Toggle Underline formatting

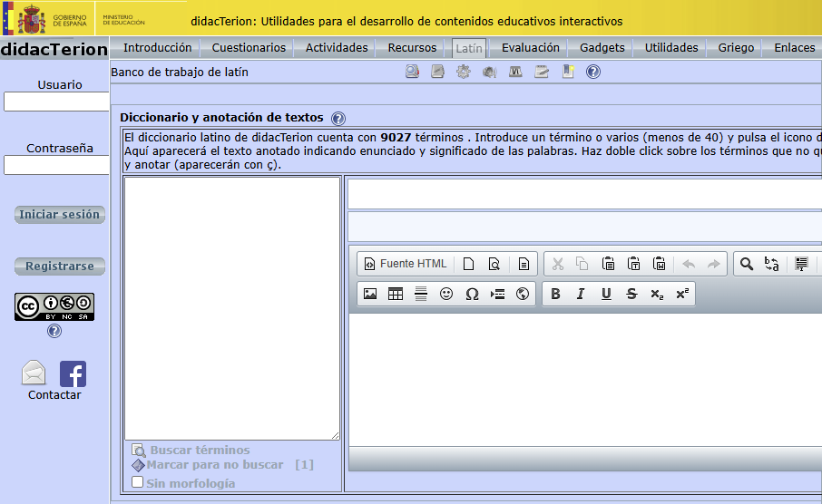(x=606, y=294)
